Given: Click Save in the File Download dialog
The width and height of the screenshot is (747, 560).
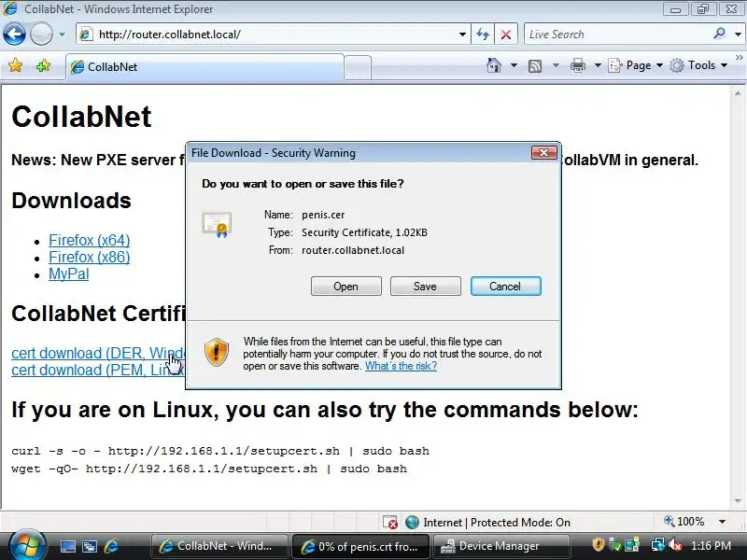Looking at the screenshot, I should [x=426, y=287].
